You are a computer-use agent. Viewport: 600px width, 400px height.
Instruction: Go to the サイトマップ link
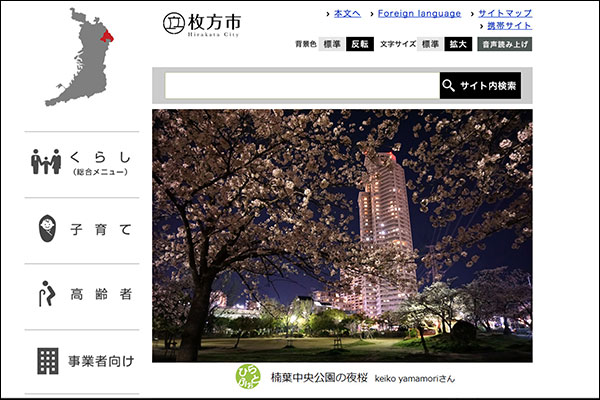505,14
